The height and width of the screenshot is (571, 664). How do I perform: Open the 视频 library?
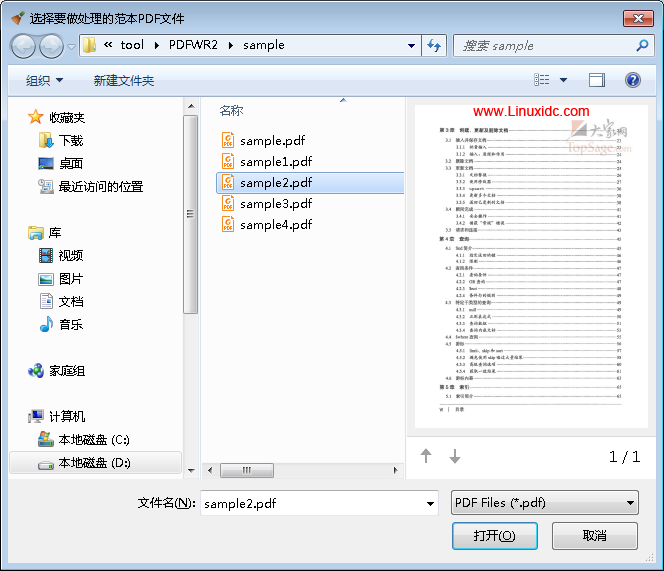click(x=71, y=255)
